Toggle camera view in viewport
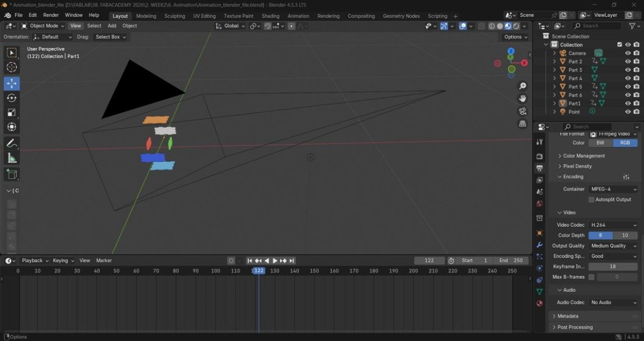 coord(522,111)
